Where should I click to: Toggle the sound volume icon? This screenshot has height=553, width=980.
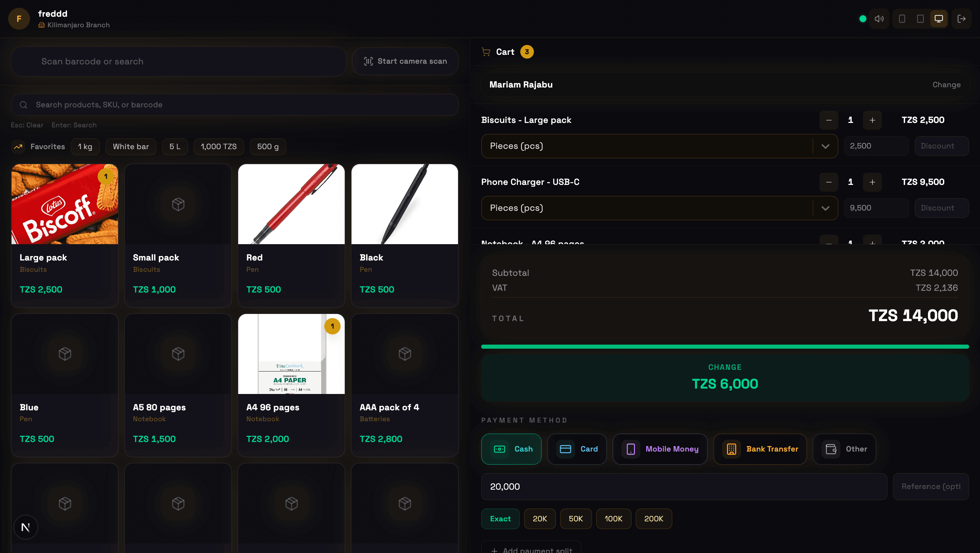pos(879,19)
